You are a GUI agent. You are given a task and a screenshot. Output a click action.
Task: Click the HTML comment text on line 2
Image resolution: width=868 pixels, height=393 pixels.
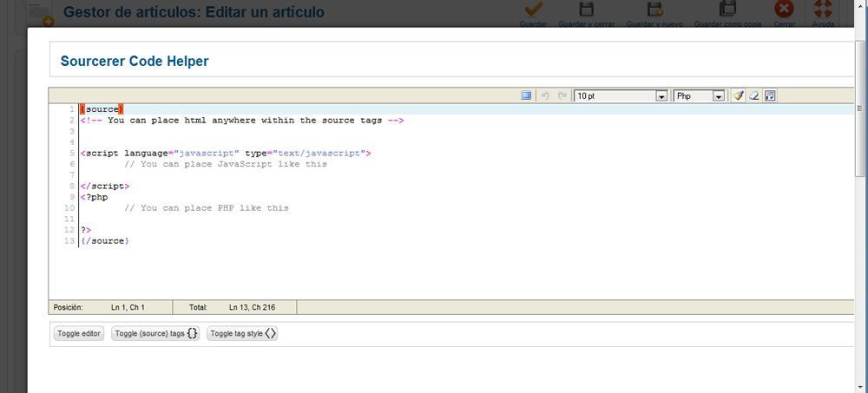[242, 120]
